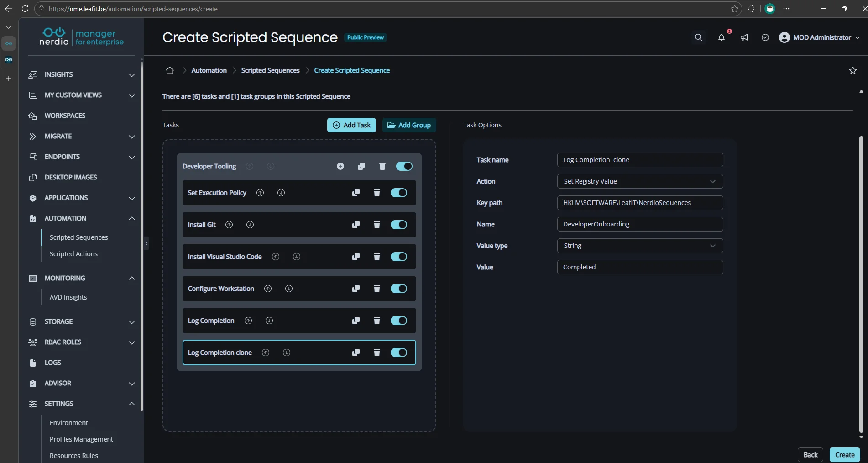Navigate to AVD Insights under Monitoring
The height and width of the screenshot is (463, 868).
(68, 297)
